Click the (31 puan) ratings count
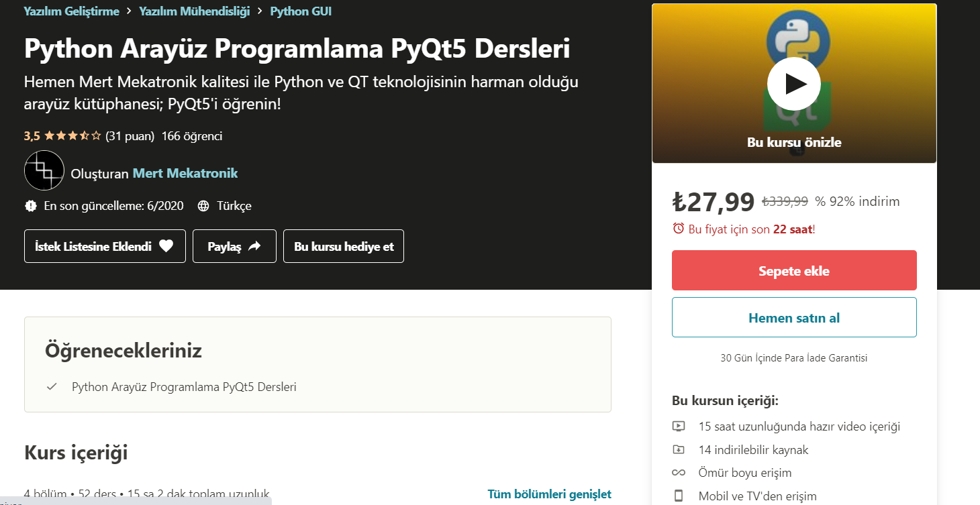This screenshot has width=980, height=505. point(130,136)
